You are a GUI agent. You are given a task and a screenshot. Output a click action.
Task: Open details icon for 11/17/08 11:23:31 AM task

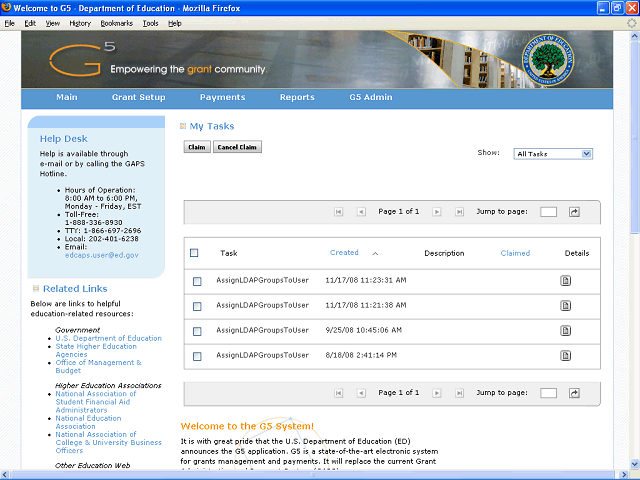(x=565, y=281)
